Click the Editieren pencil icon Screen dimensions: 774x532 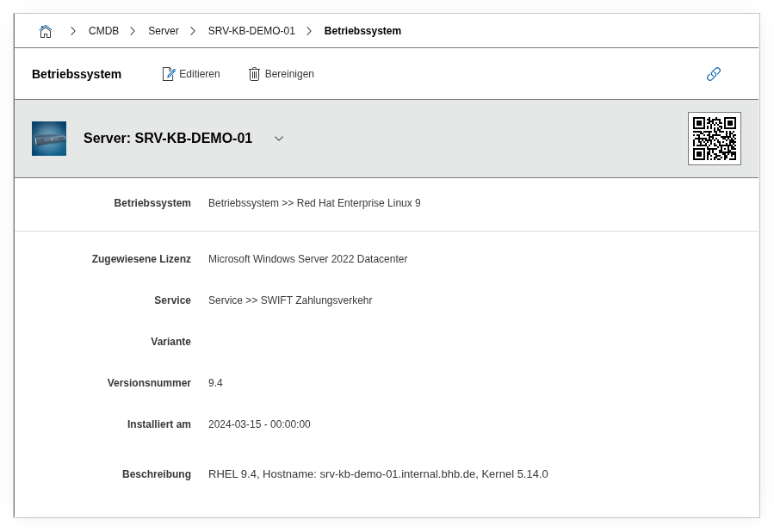pyautogui.click(x=169, y=74)
